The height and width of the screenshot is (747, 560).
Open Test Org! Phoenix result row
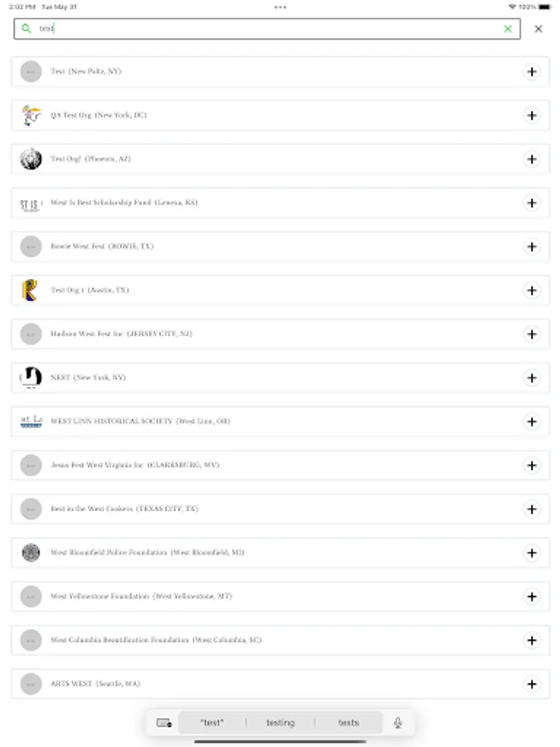click(249, 159)
